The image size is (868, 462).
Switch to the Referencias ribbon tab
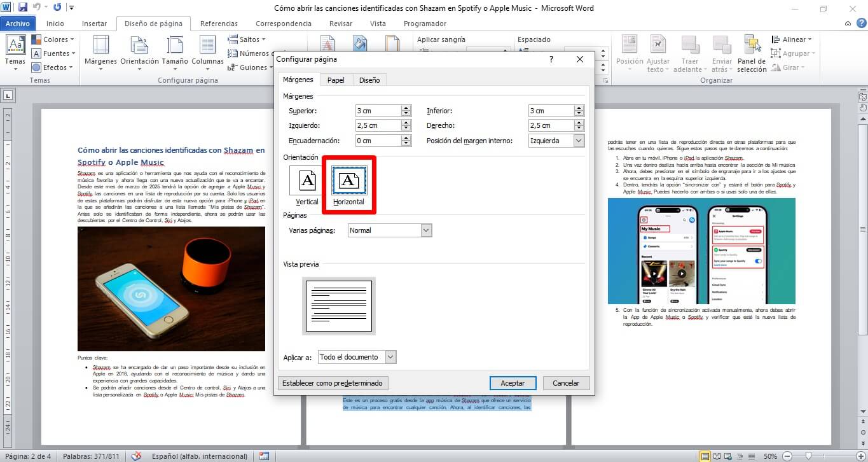[x=219, y=24]
